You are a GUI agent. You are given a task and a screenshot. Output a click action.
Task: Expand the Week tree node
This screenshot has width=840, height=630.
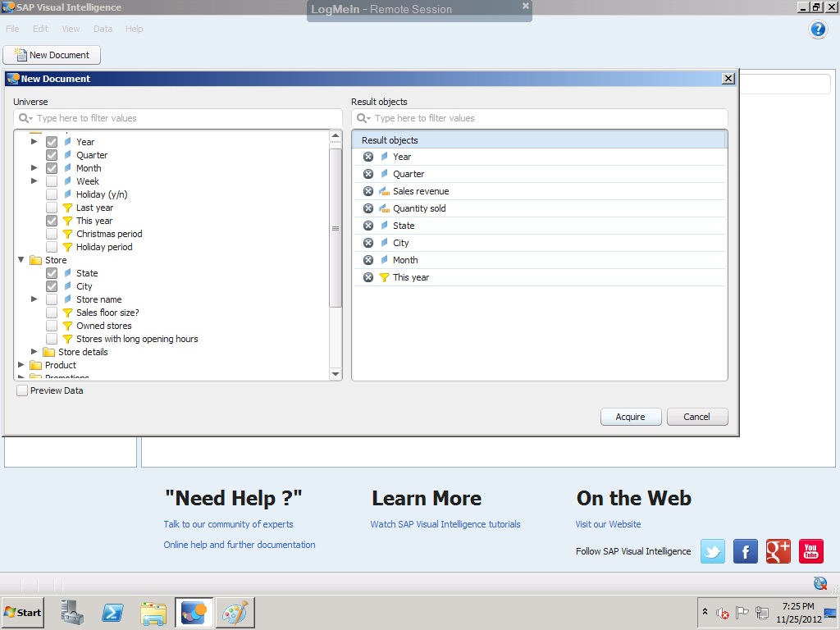click(34, 181)
